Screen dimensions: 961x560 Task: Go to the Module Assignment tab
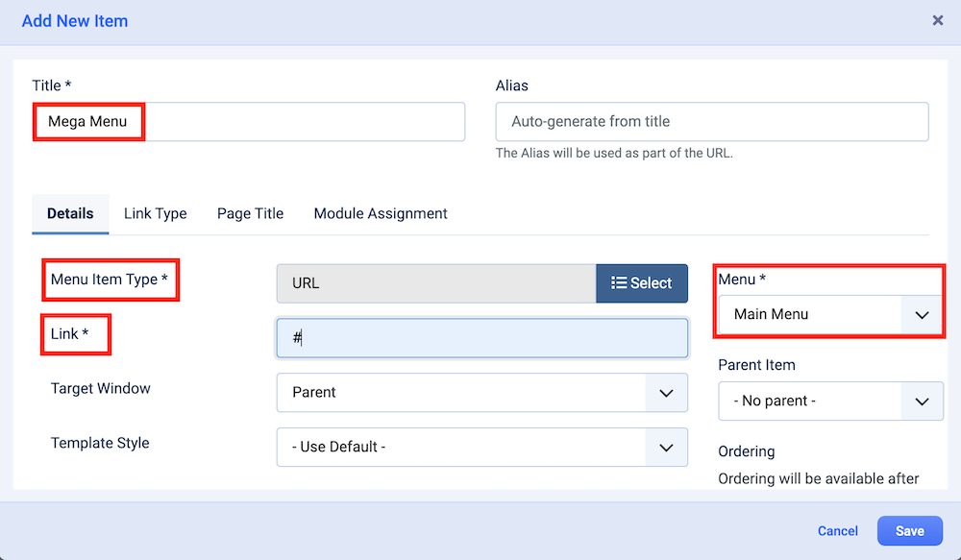(x=381, y=213)
